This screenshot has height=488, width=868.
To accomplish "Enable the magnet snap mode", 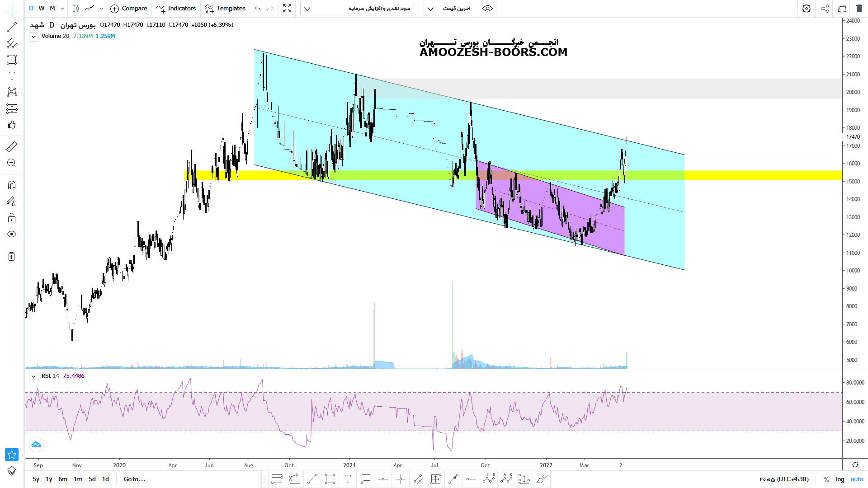I will click(x=12, y=185).
